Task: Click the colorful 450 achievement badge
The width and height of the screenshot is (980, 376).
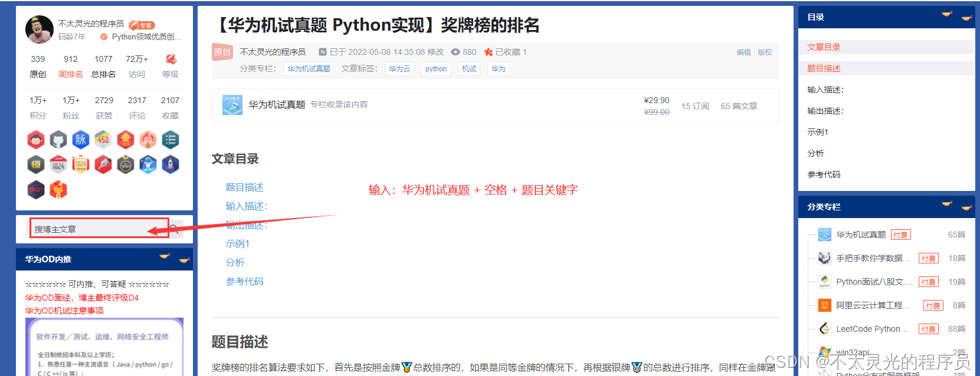Action: (x=103, y=140)
